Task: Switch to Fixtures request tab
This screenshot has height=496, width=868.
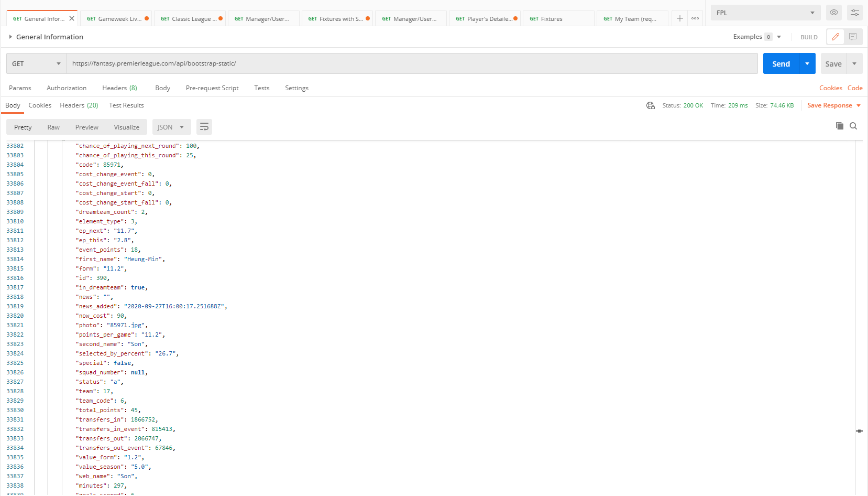Action: [559, 18]
